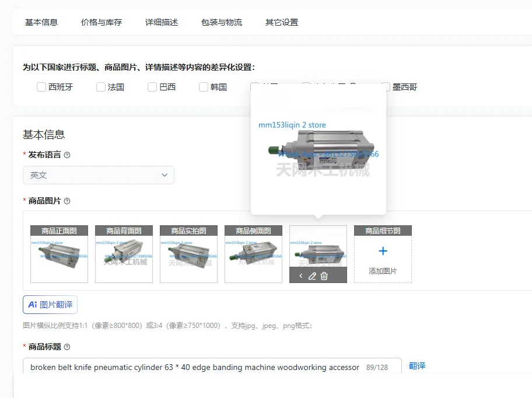Screen dimensions: 532x398
Task: Switch to 价格与库存 tab
Action: tap(101, 22)
